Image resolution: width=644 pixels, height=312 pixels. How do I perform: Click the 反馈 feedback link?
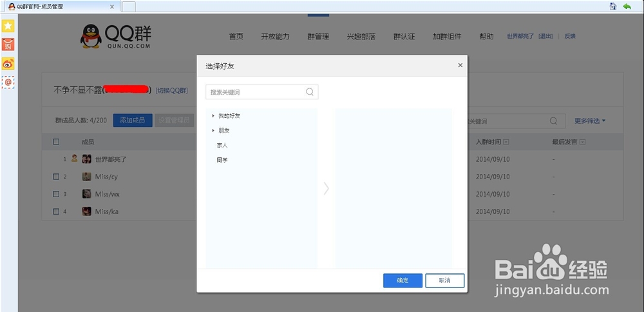570,36
